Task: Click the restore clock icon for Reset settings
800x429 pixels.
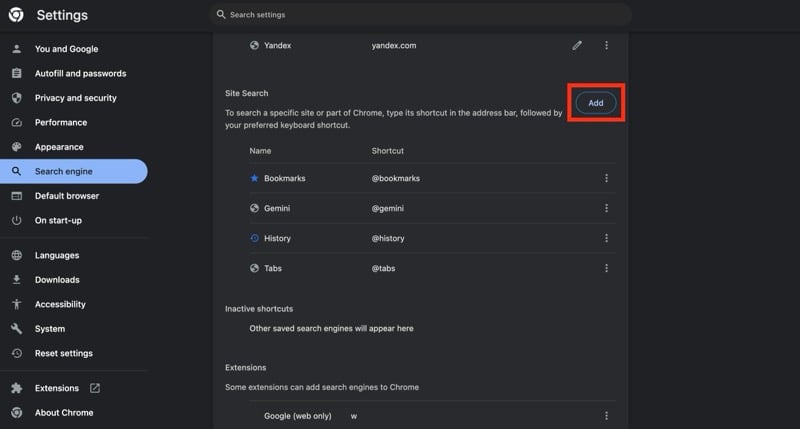Action: click(x=16, y=353)
